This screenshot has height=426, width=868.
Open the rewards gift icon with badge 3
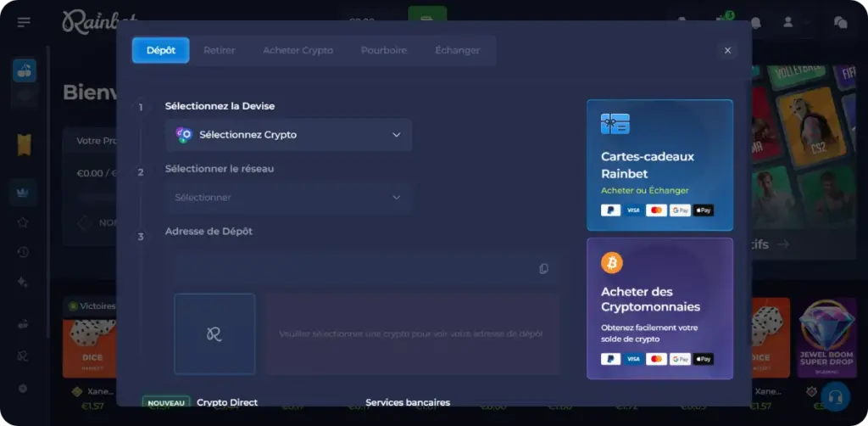(722, 21)
